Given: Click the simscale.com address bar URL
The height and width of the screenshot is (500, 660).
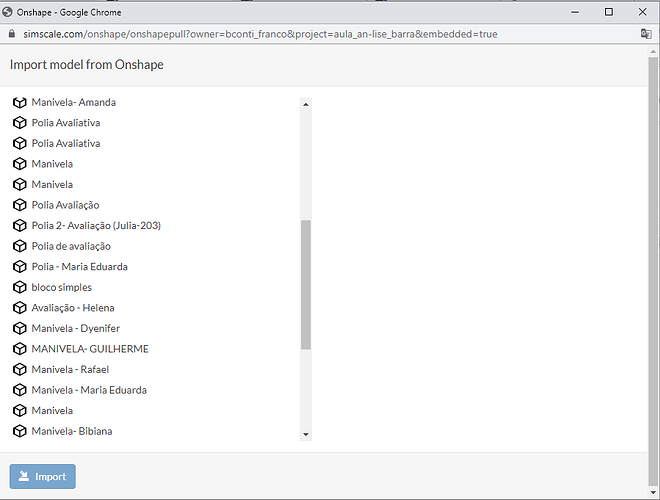Looking at the screenshot, I should [x=260, y=34].
